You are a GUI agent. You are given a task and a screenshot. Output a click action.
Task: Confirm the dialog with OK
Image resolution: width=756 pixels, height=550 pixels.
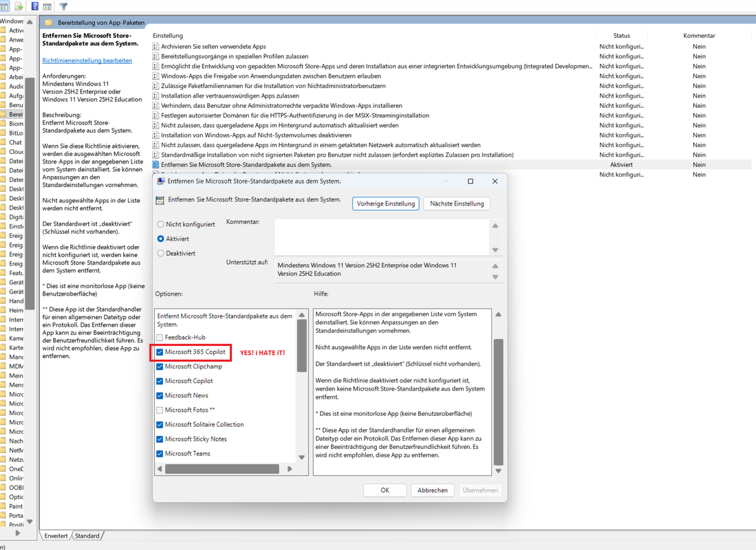pos(385,490)
